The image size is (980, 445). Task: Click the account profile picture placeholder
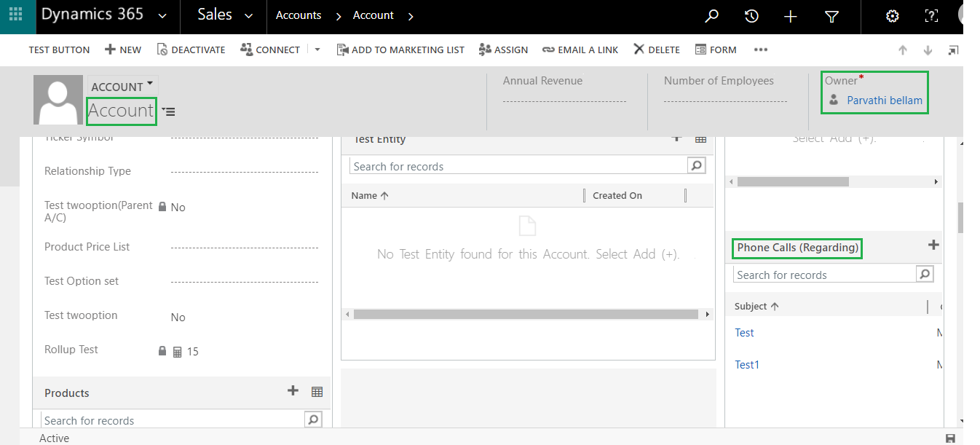pos(58,100)
